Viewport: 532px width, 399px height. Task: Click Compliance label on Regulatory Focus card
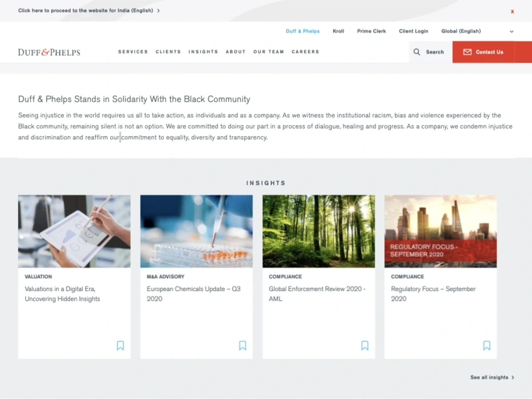408,277
